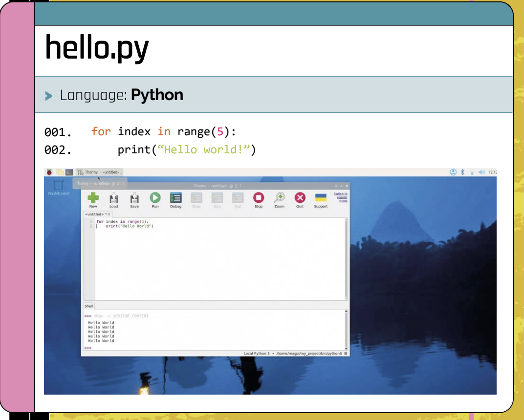The image size is (524, 420).
Task: Open the volume control in the system tray
Action: pyautogui.click(x=481, y=172)
